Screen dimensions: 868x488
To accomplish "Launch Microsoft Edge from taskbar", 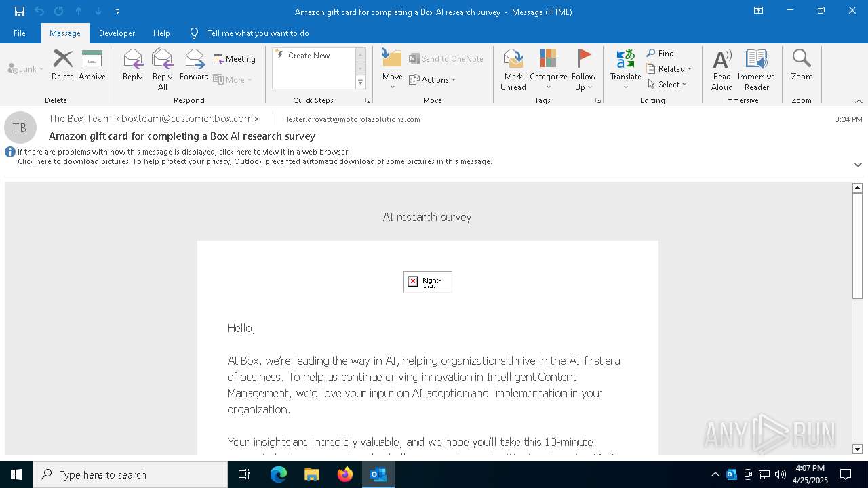I will tap(279, 474).
